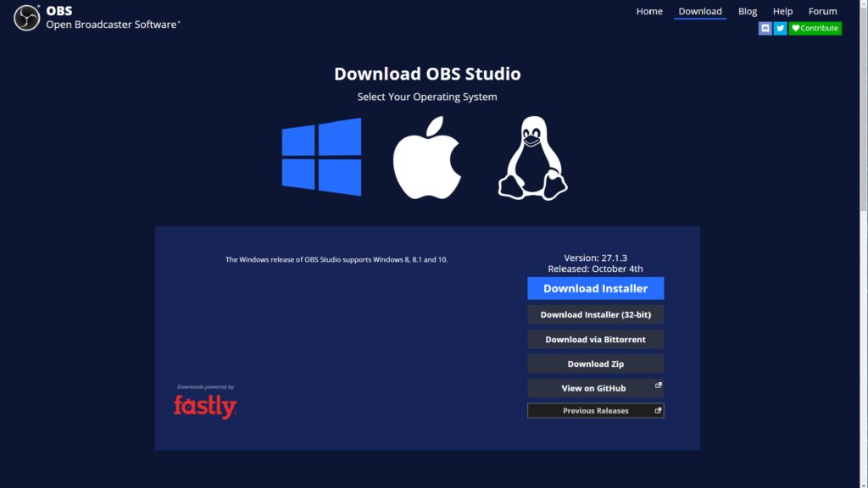Open the Discord chat icon
This screenshot has width=868, height=488.
click(765, 28)
